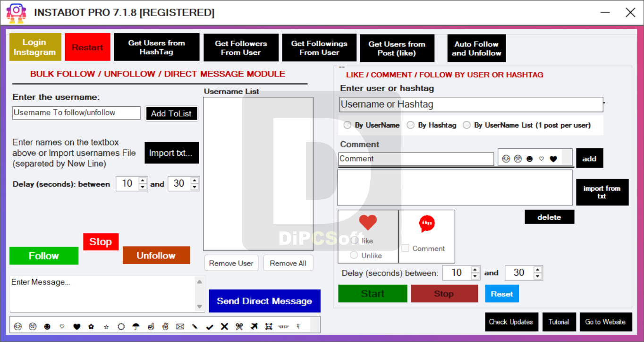Click the Add ToList button
644x342 pixels.
(171, 113)
